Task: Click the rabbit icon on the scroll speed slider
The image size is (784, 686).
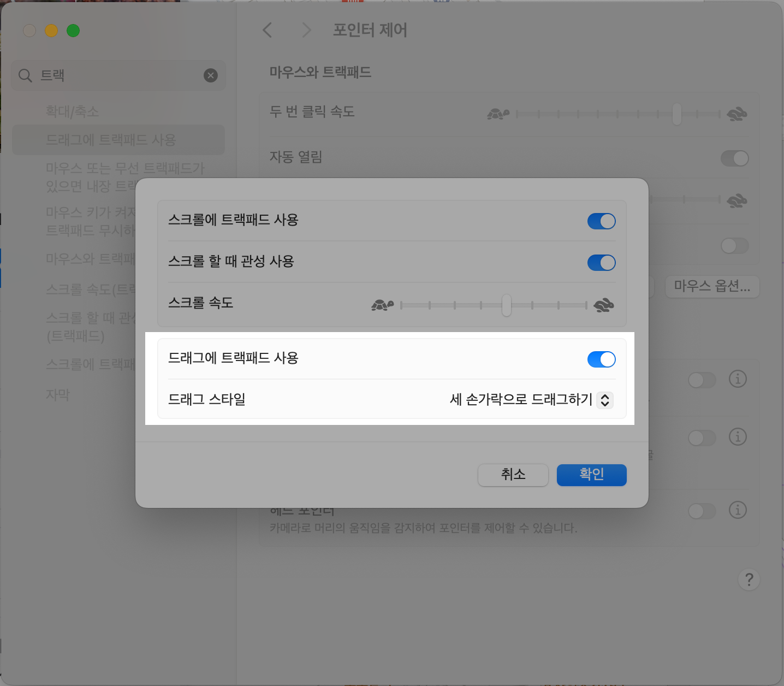Action: coord(603,304)
